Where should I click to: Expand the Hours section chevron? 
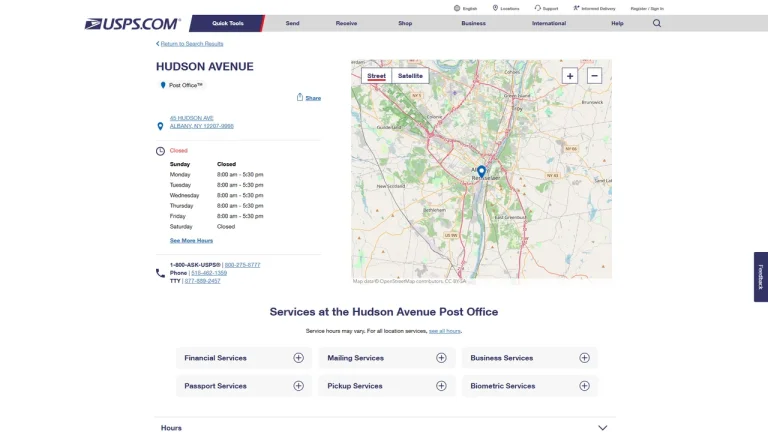(x=602, y=428)
